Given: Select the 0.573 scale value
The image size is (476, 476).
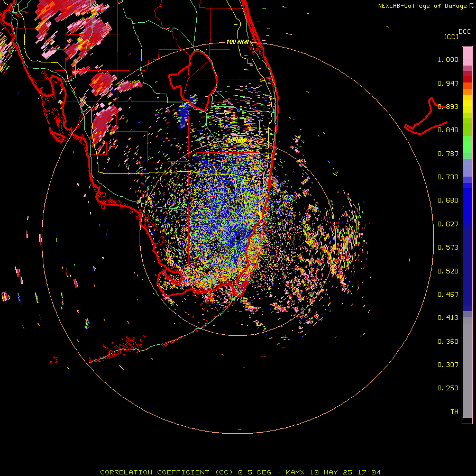Looking at the screenshot, I should 448,248.
